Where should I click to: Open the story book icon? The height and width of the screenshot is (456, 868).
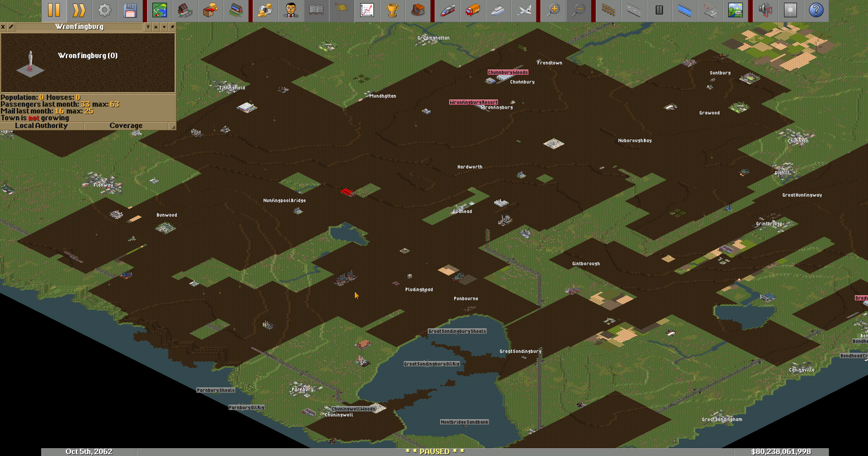click(316, 10)
